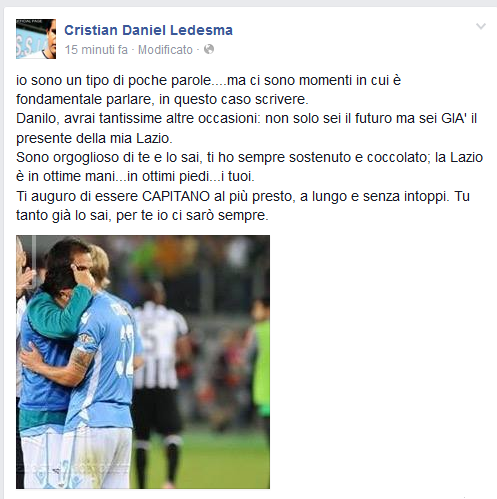497x499 pixels.
Task: Click the first line 'io sono un tipo'
Action: pyautogui.click(x=208, y=80)
